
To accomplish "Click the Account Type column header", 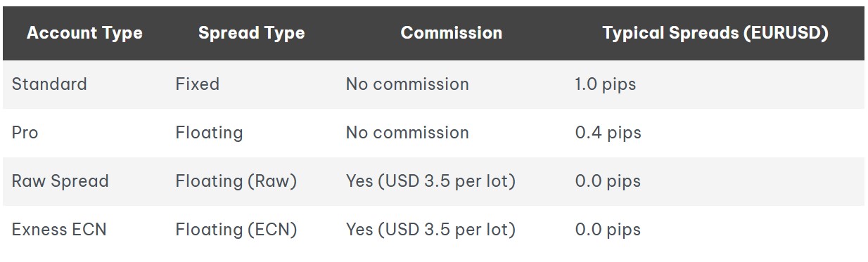I will [84, 33].
